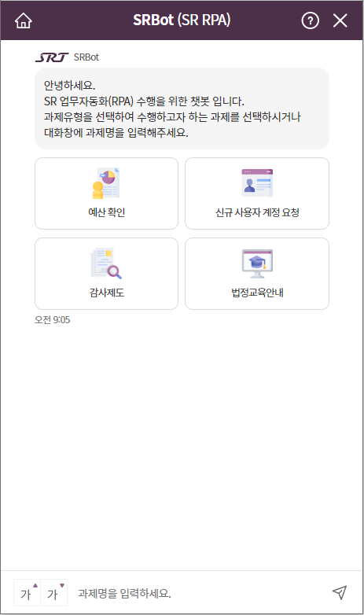364x615 pixels.
Task: Click the user profile card icon
Action: point(257,182)
